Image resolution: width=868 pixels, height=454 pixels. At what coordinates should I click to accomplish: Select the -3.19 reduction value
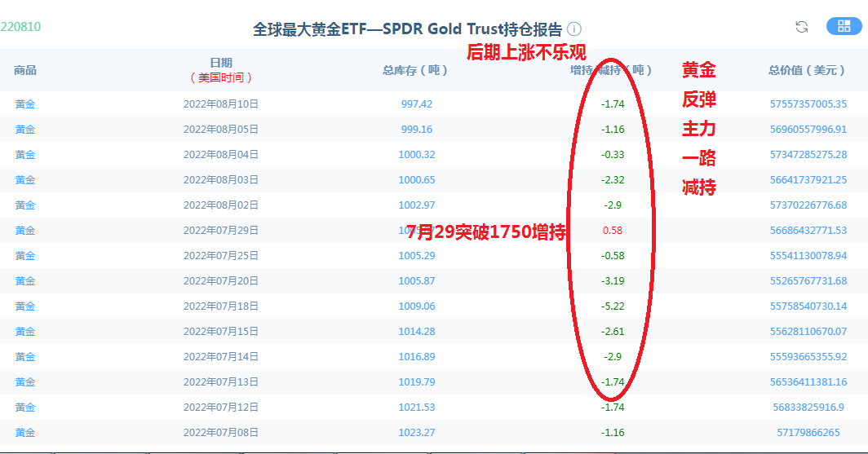point(612,281)
